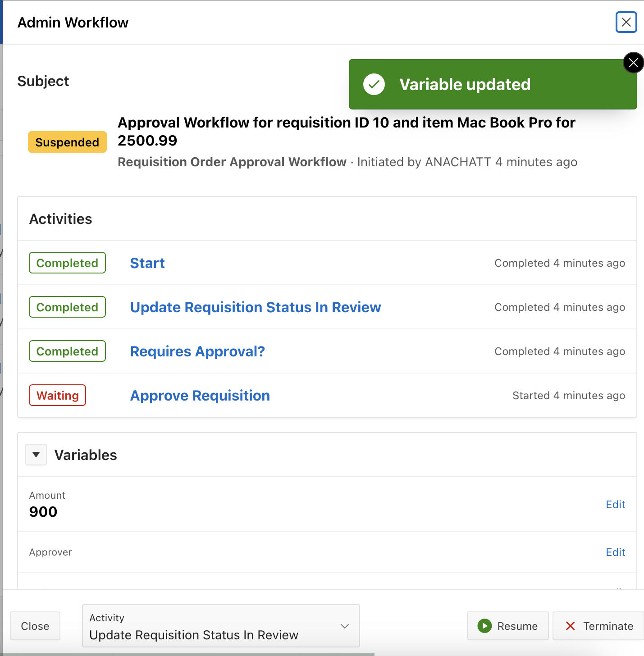
Task: Click the Terminate button label
Action: tap(608, 626)
